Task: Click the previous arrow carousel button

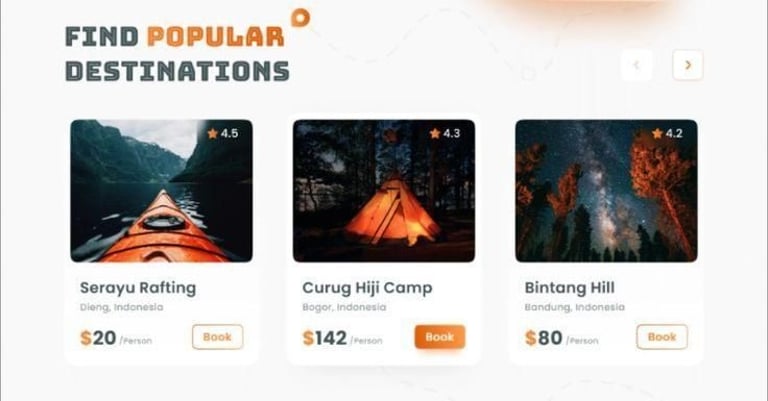Action: (x=636, y=65)
